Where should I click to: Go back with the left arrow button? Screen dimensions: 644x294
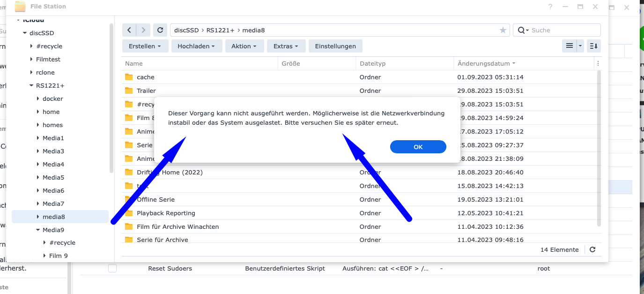pyautogui.click(x=129, y=30)
